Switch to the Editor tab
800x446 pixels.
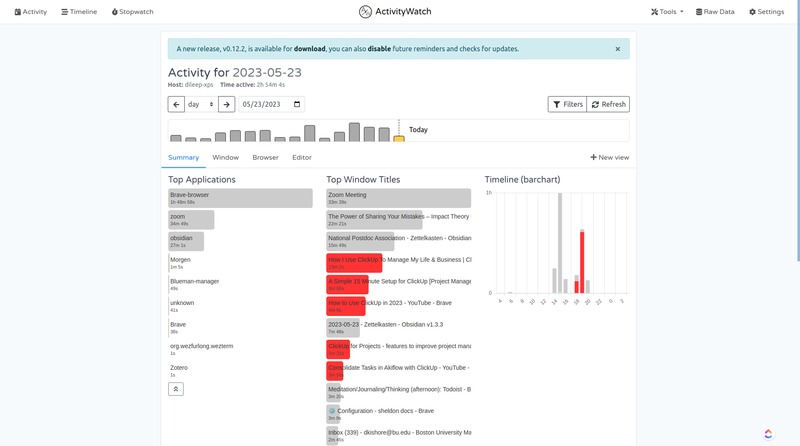[x=302, y=158]
